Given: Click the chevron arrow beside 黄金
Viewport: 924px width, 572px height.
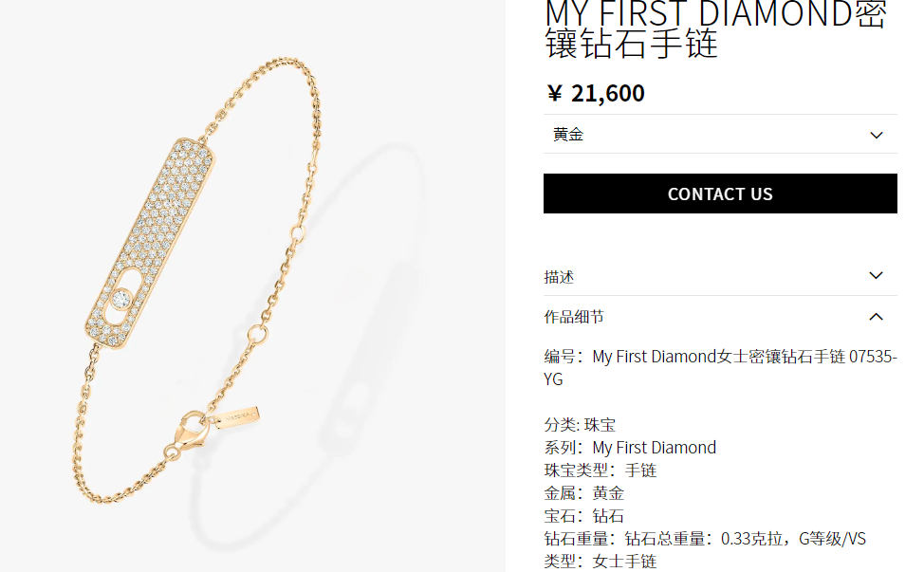Looking at the screenshot, I should pyautogui.click(x=877, y=135).
